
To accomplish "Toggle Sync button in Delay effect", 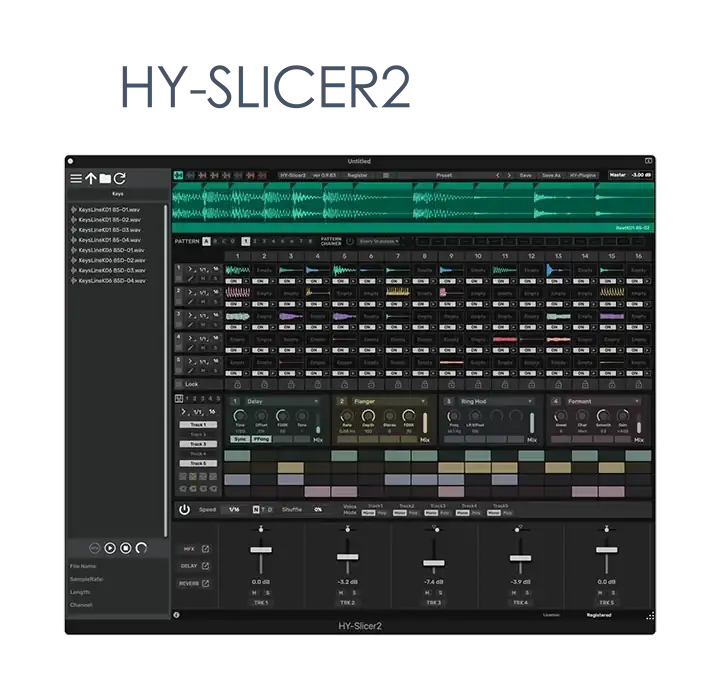I will pos(240,440).
